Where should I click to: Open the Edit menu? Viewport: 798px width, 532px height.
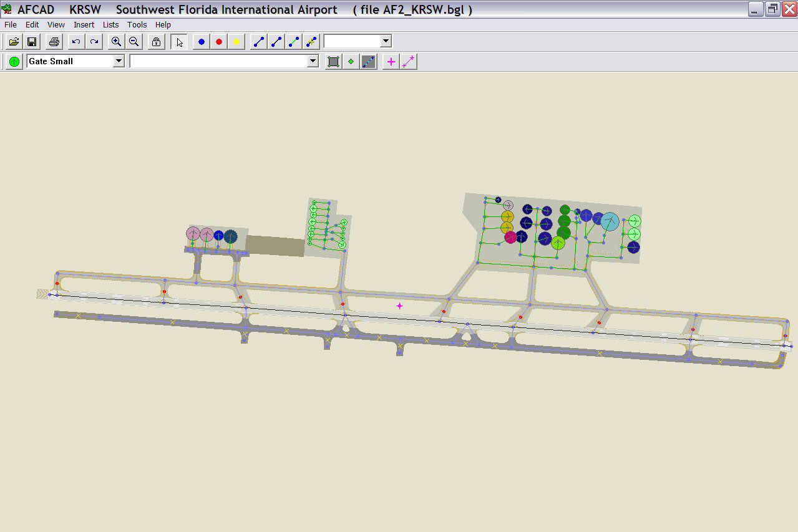pos(32,25)
